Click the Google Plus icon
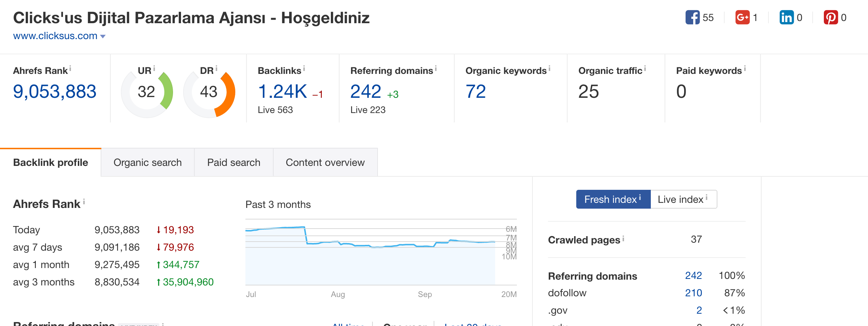 [x=742, y=17]
